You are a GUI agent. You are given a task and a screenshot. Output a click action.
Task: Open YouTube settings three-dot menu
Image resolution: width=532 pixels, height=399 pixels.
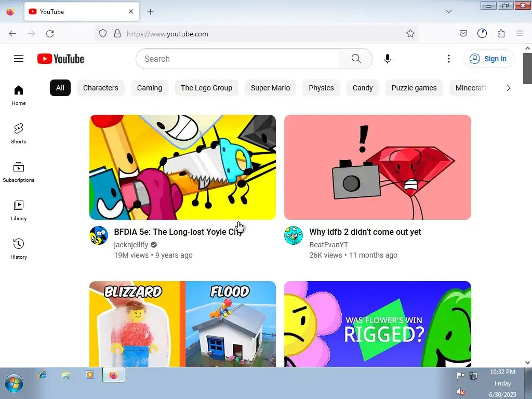click(x=448, y=59)
